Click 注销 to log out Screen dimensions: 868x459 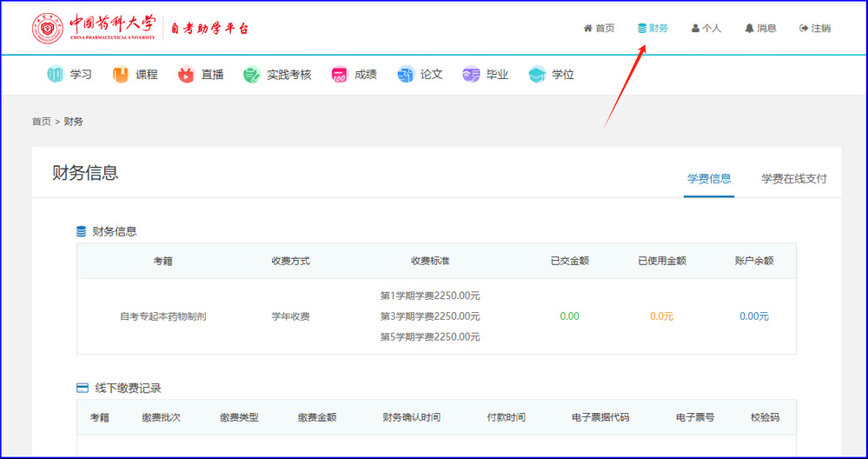tap(815, 28)
